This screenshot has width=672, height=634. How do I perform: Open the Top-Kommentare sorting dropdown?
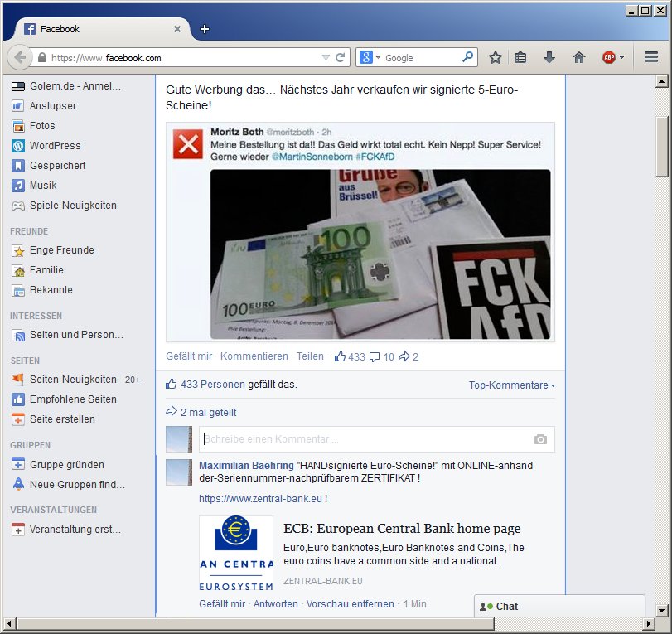(x=512, y=385)
